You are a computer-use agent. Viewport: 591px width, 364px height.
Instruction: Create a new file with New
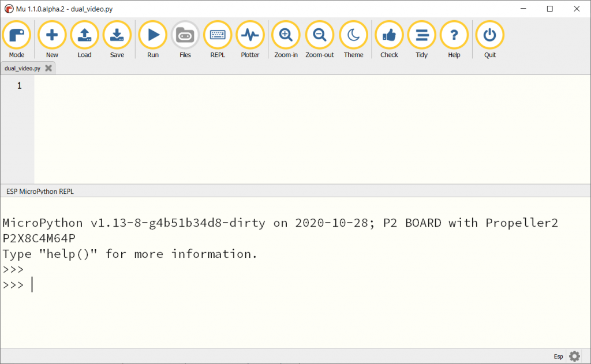tap(52, 35)
